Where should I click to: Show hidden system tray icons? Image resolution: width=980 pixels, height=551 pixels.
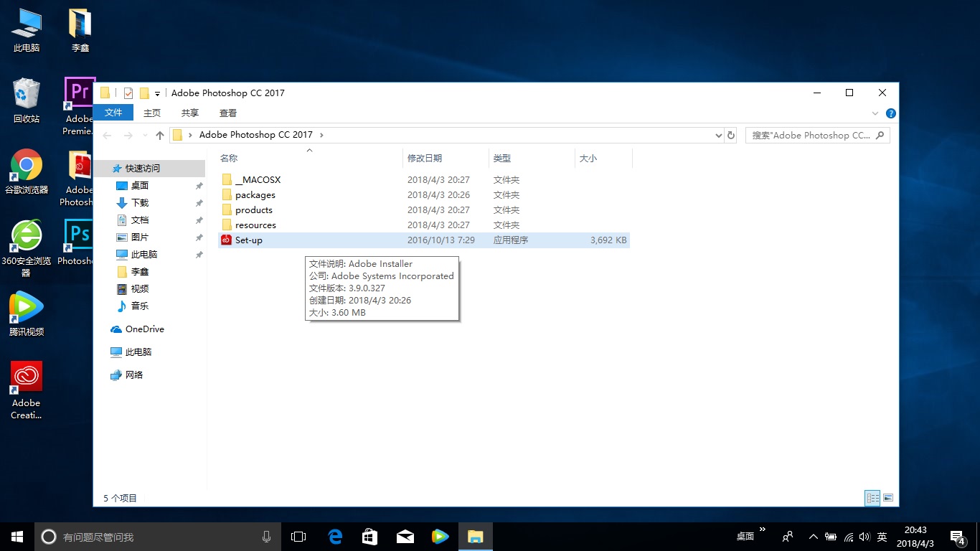coord(813,537)
